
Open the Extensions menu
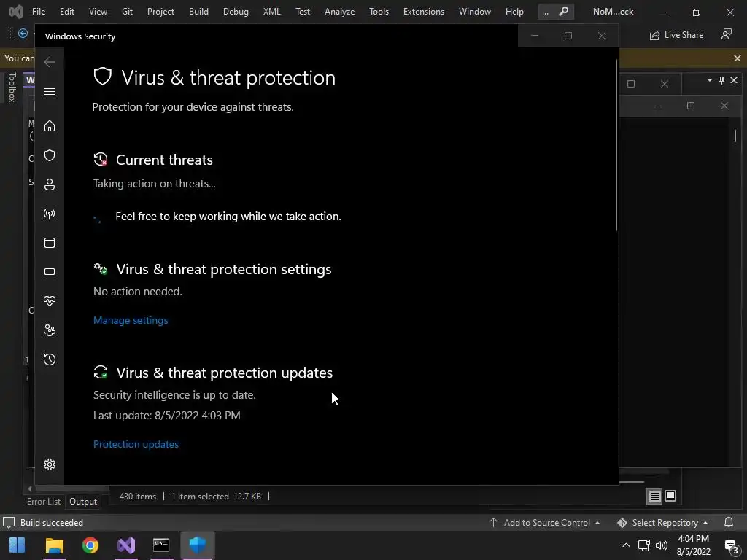click(x=424, y=12)
